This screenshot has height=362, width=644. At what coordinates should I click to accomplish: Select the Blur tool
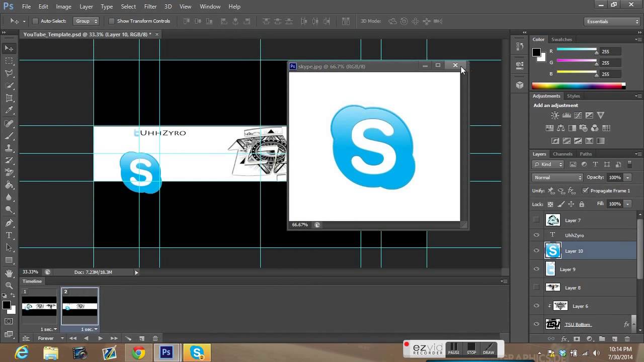9,198
